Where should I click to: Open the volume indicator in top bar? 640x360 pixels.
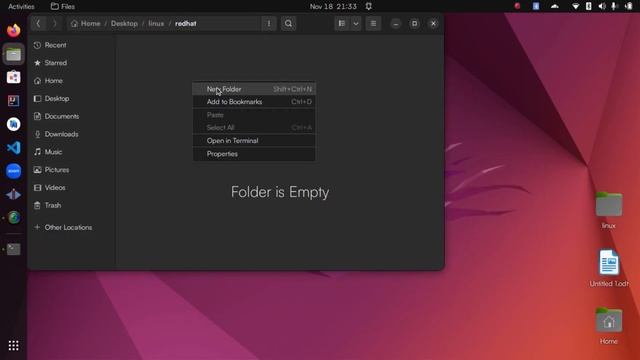pyautogui.click(x=602, y=7)
